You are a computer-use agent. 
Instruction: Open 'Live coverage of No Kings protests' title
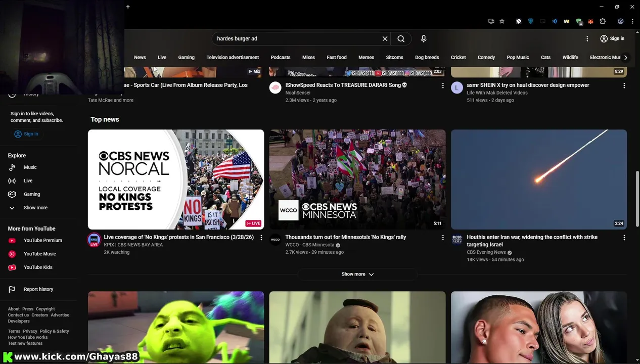coord(179,237)
